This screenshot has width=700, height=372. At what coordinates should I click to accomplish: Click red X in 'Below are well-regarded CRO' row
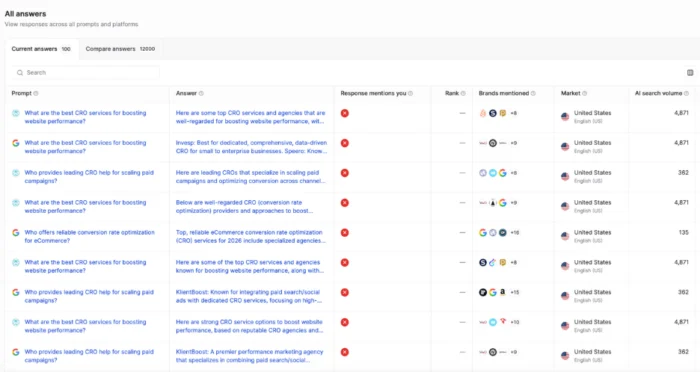point(345,203)
